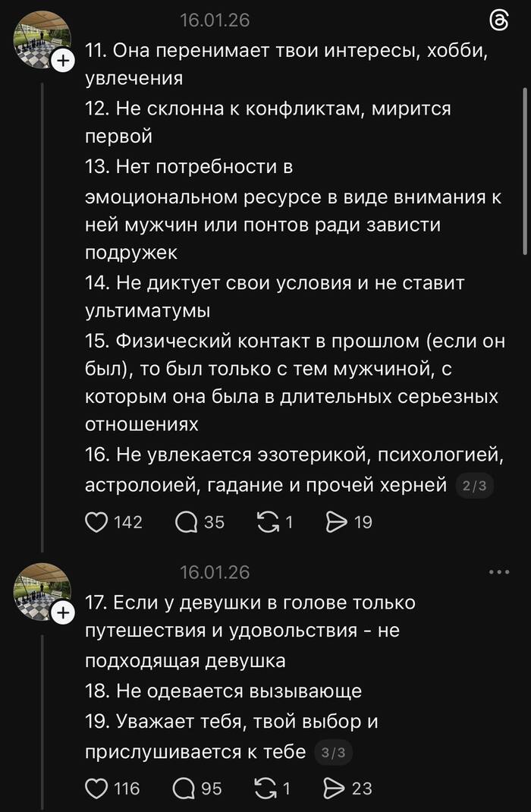Image resolution: width=531 pixels, height=812 pixels.
Task: Open the second post's 16.01.26 date link
Action: coord(215,571)
